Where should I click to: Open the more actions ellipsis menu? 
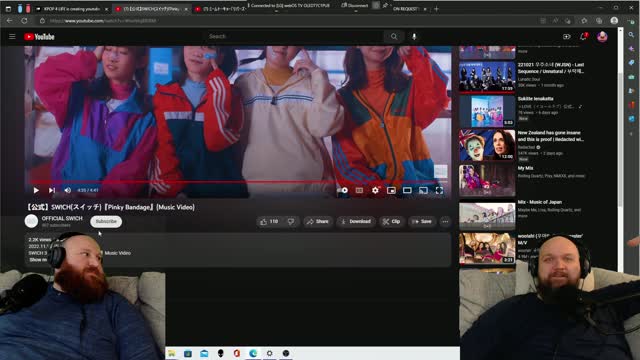(445, 222)
